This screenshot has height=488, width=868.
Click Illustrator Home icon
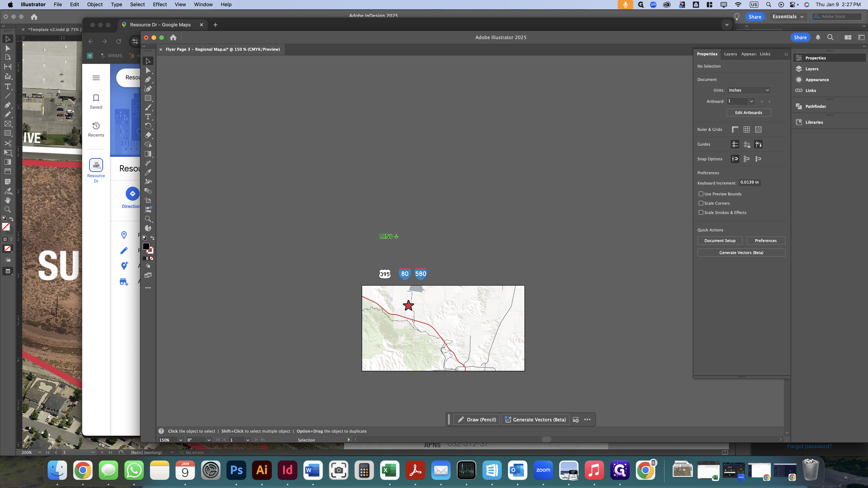point(173,37)
